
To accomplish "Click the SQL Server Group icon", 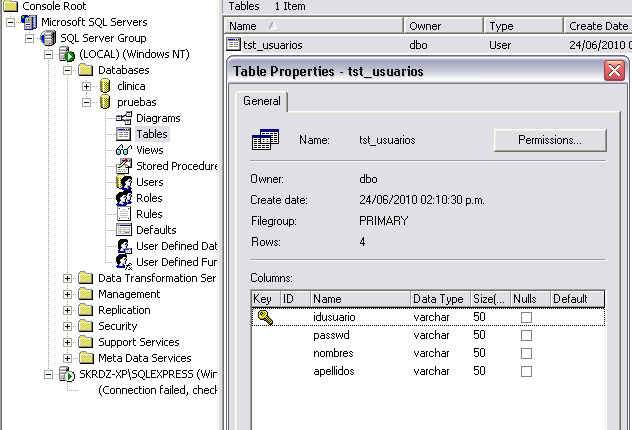I will [x=48, y=38].
